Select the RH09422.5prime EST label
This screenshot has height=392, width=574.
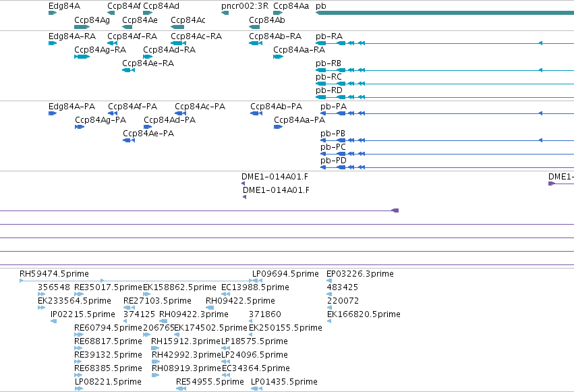click(x=241, y=301)
